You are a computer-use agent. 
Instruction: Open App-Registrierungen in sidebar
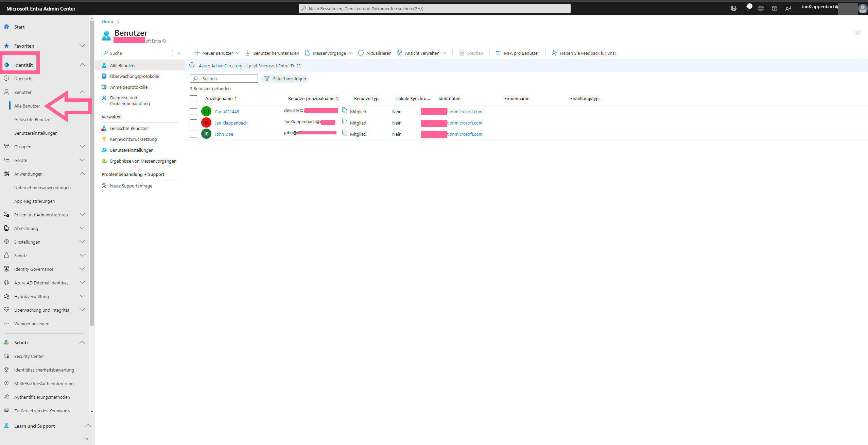click(x=34, y=201)
